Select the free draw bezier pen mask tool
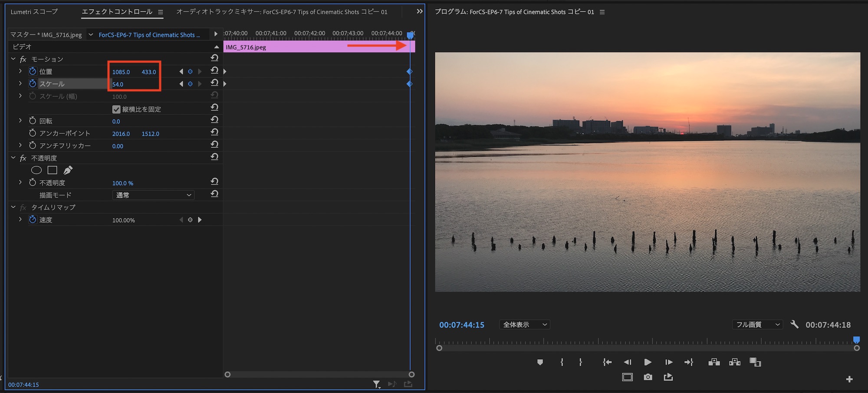Viewport: 868px width, 393px height. (68, 170)
